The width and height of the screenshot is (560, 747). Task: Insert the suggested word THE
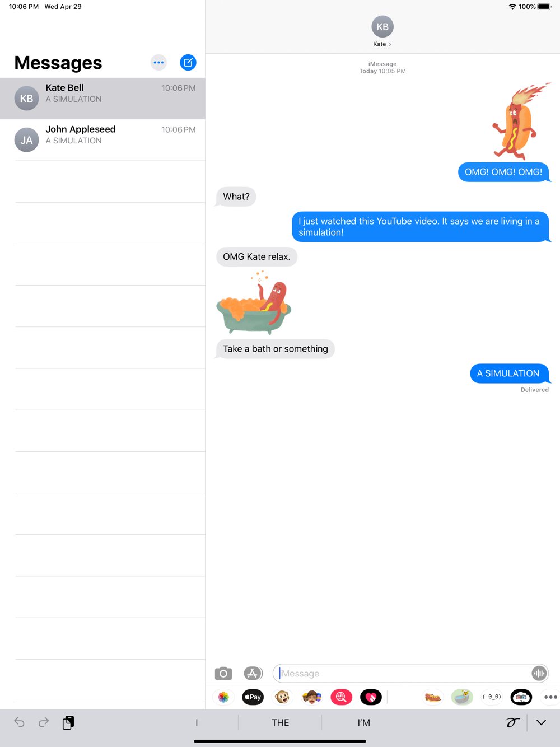(280, 722)
